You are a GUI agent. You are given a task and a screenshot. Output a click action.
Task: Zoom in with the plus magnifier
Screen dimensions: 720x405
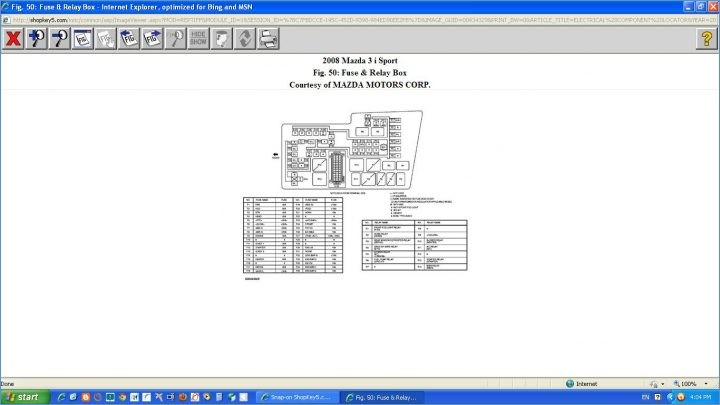[x=36, y=39]
